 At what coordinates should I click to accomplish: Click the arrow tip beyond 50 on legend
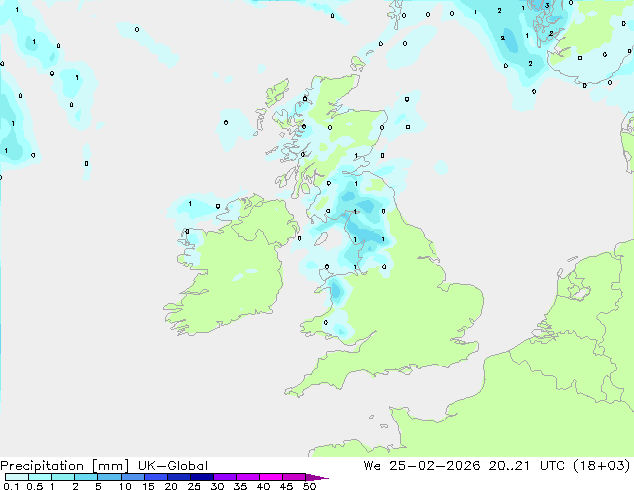(x=317, y=477)
